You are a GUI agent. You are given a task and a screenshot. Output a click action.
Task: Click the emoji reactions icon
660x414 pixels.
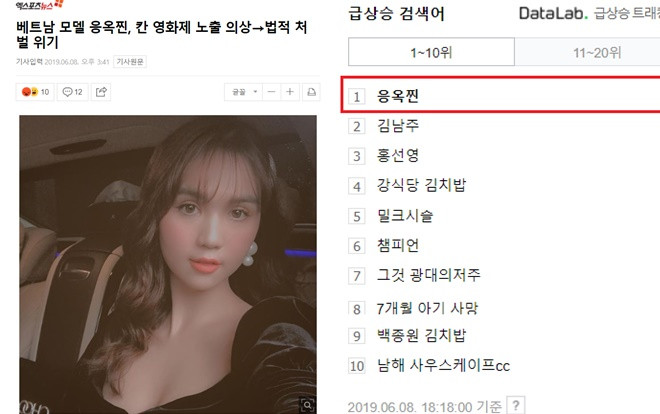tap(30, 92)
